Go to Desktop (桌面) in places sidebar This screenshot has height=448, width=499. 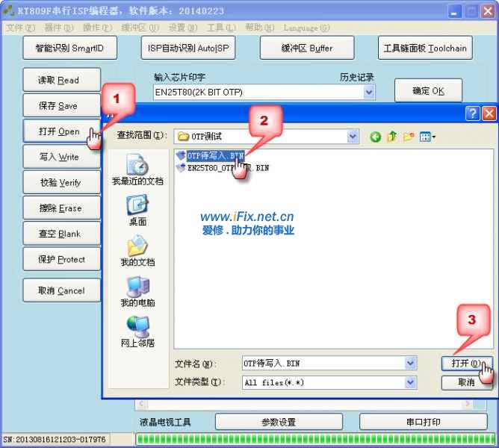click(137, 210)
